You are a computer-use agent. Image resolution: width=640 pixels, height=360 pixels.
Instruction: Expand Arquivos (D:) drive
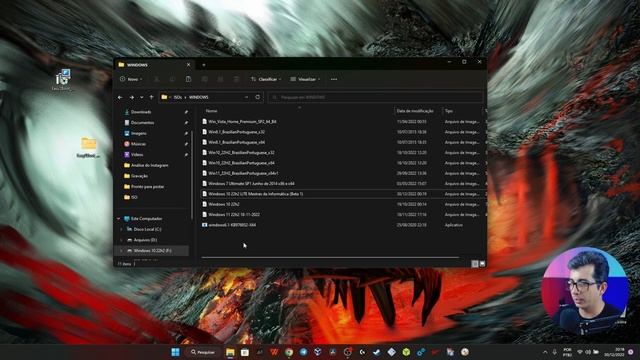click(x=121, y=240)
